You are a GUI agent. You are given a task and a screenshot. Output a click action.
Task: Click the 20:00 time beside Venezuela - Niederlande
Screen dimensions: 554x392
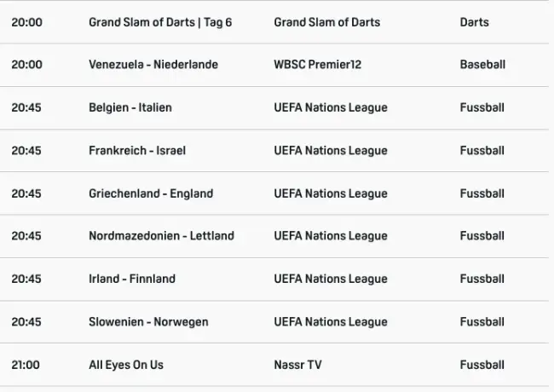click(x=26, y=65)
